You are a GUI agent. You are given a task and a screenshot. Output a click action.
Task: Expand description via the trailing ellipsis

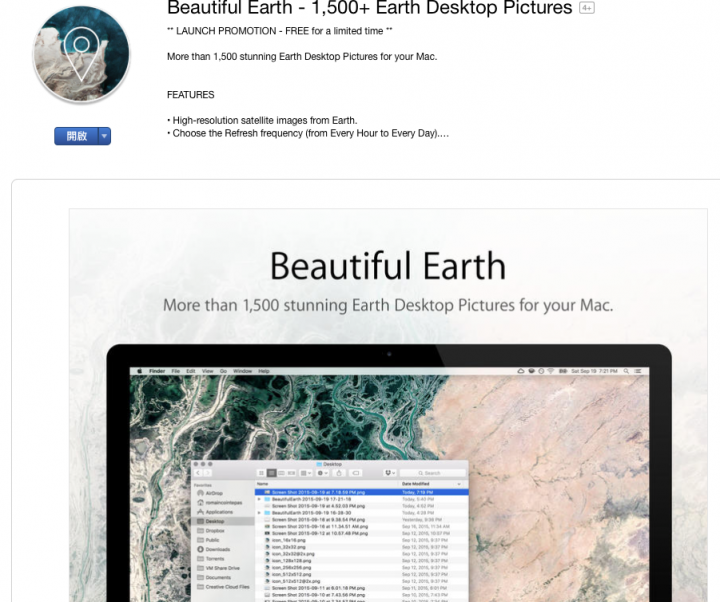pos(444,134)
